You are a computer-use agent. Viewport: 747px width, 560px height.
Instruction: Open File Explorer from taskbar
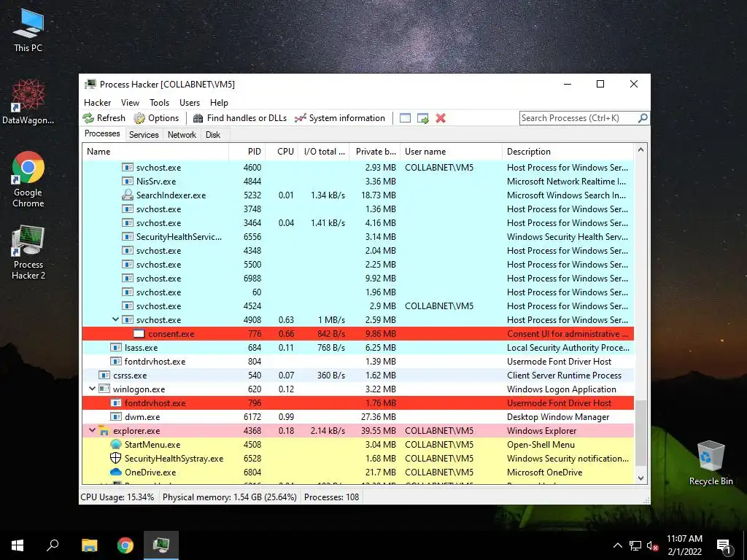(x=89, y=545)
